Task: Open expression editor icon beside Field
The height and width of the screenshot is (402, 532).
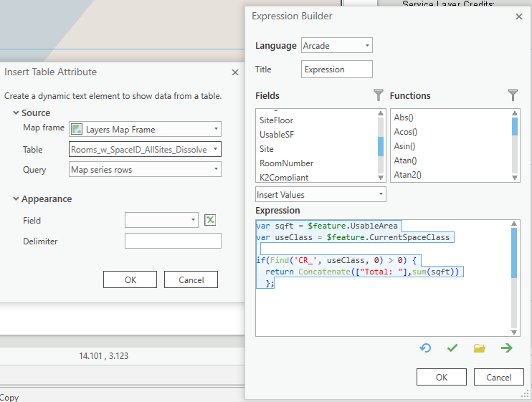Action: (x=210, y=220)
